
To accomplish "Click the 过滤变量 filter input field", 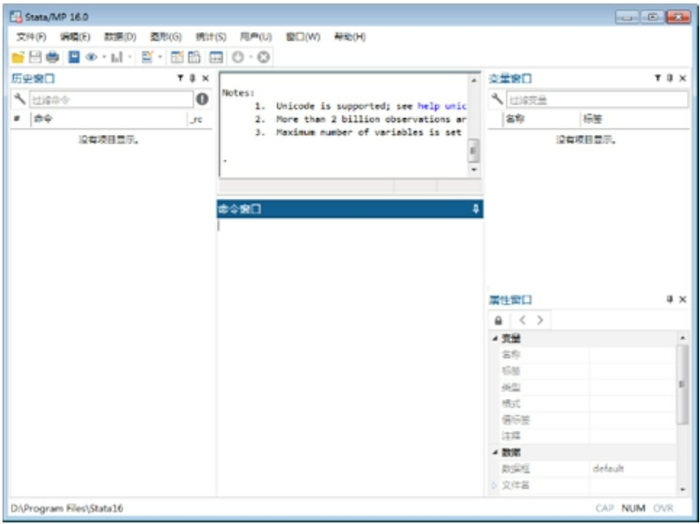I will tap(597, 100).
